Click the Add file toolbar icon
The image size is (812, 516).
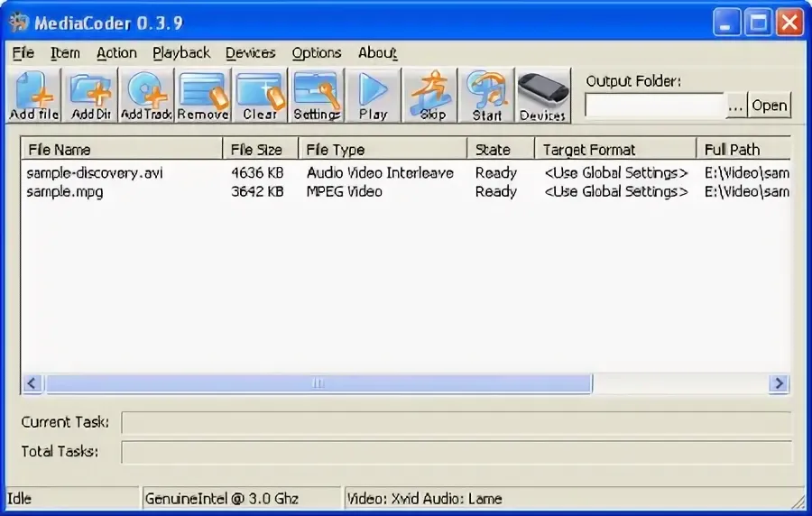click(x=34, y=96)
